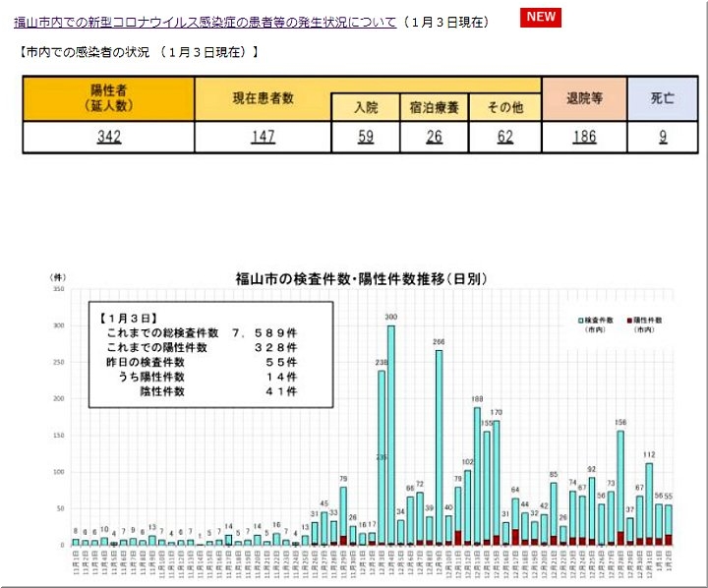Select the 59 hospitalized count link
The height and width of the screenshot is (588, 708).
point(365,138)
